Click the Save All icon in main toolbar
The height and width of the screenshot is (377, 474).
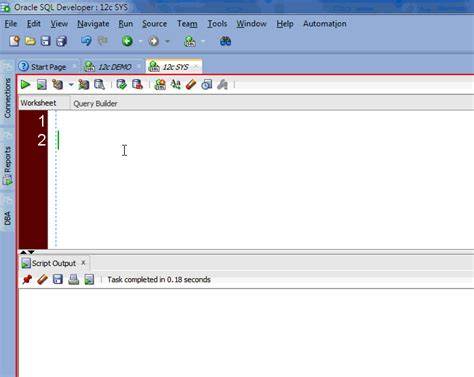(61, 41)
